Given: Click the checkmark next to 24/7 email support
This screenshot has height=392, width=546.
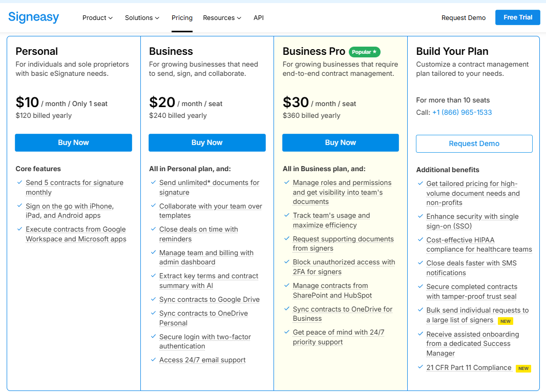Looking at the screenshot, I should click(153, 360).
